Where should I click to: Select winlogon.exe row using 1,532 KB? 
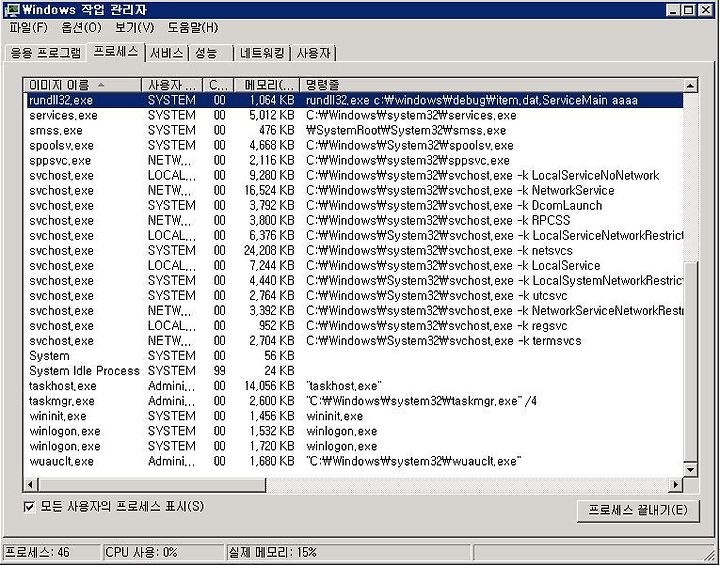(x=354, y=432)
